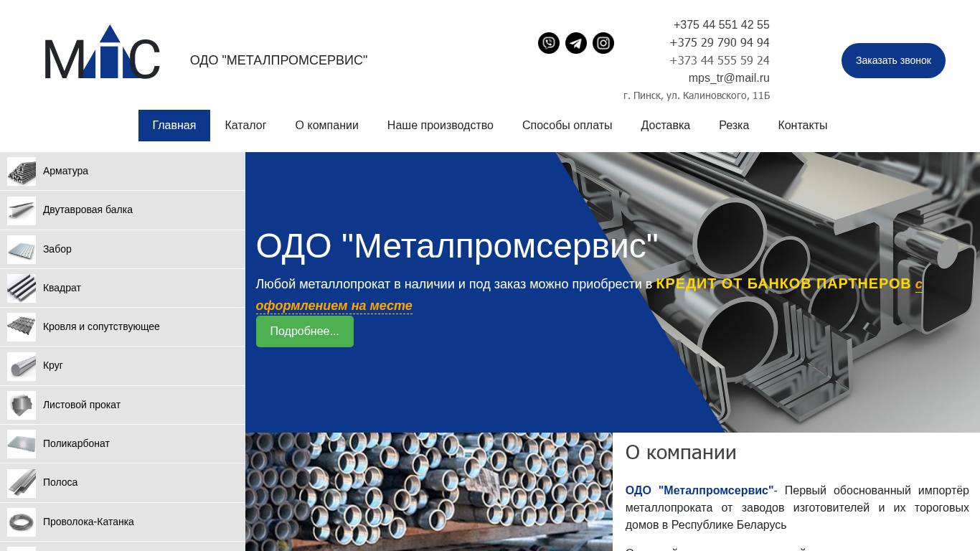Click the banner heading ОДО "Металпромсервис"

click(x=457, y=246)
